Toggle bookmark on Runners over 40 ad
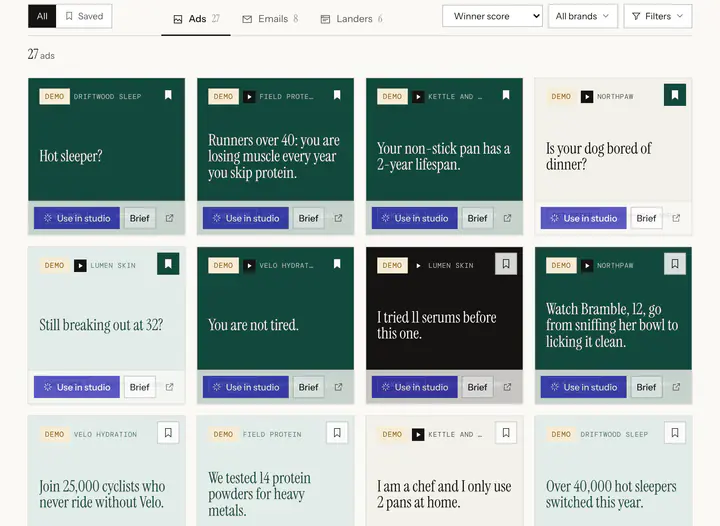This screenshot has width=720, height=526. tap(337, 95)
